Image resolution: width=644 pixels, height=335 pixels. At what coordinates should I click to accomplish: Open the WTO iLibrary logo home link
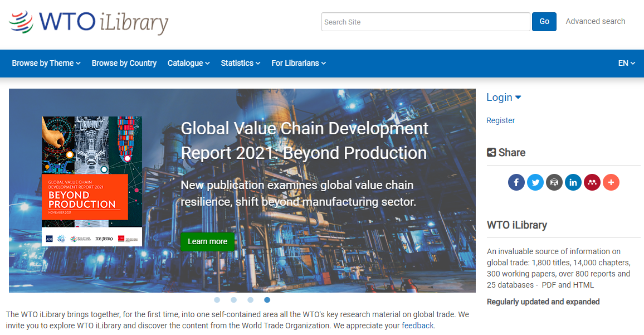[x=89, y=22]
